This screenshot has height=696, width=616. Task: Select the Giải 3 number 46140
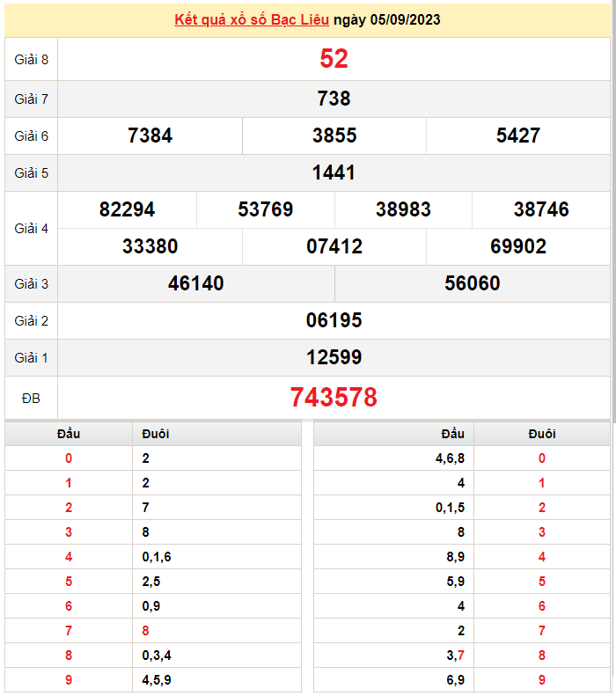click(x=196, y=283)
